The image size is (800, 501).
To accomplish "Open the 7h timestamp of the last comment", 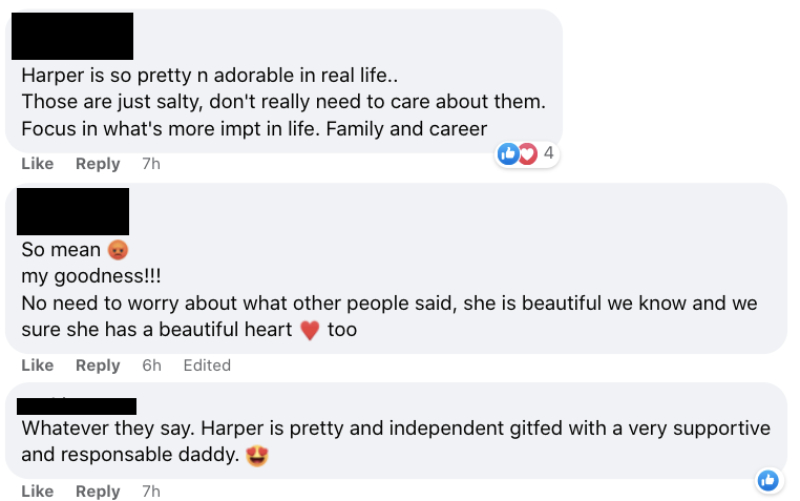I will pyautogui.click(x=151, y=491).
